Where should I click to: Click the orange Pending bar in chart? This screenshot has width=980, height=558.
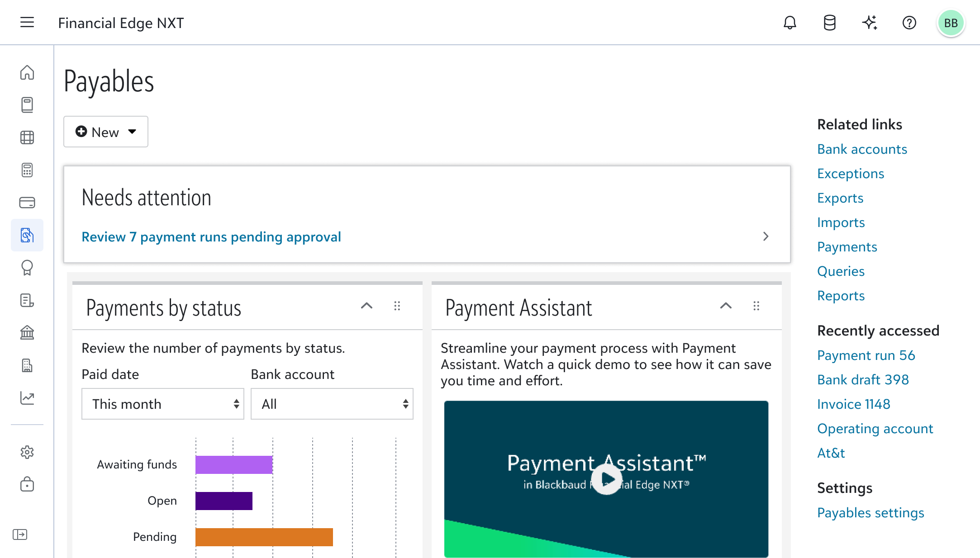[264, 537]
